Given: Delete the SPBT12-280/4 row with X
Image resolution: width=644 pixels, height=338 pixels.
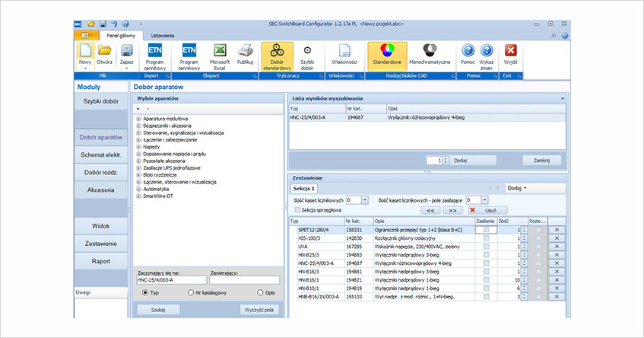Looking at the screenshot, I should [x=557, y=230].
